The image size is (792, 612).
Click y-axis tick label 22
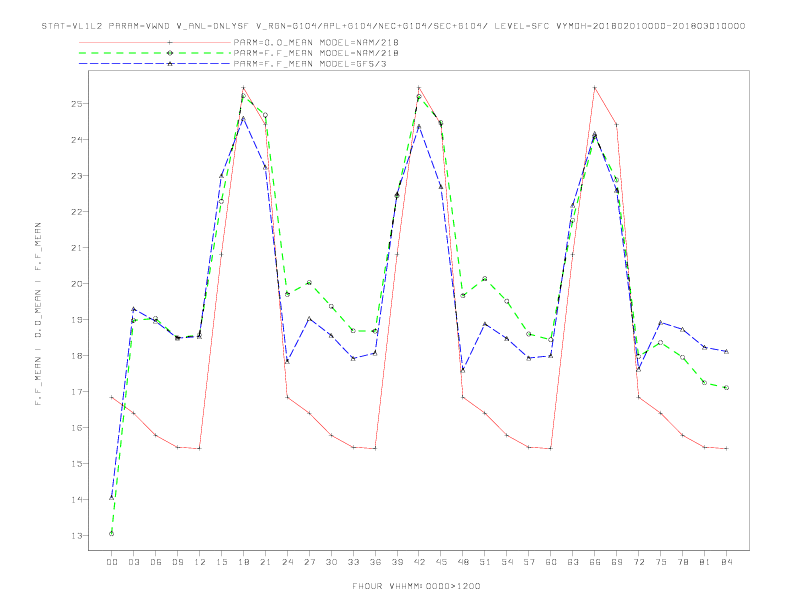click(x=77, y=212)
